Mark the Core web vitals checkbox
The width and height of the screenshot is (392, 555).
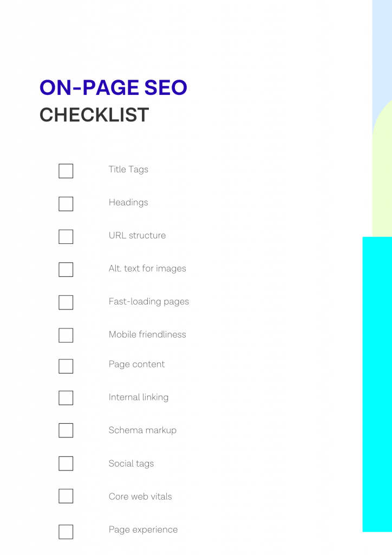[66, 496]
